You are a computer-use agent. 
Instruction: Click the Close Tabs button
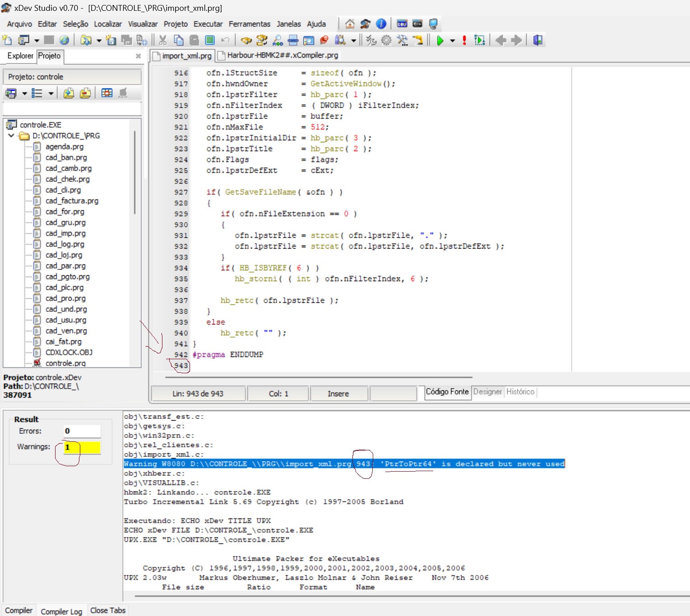(x=108, y=610)
